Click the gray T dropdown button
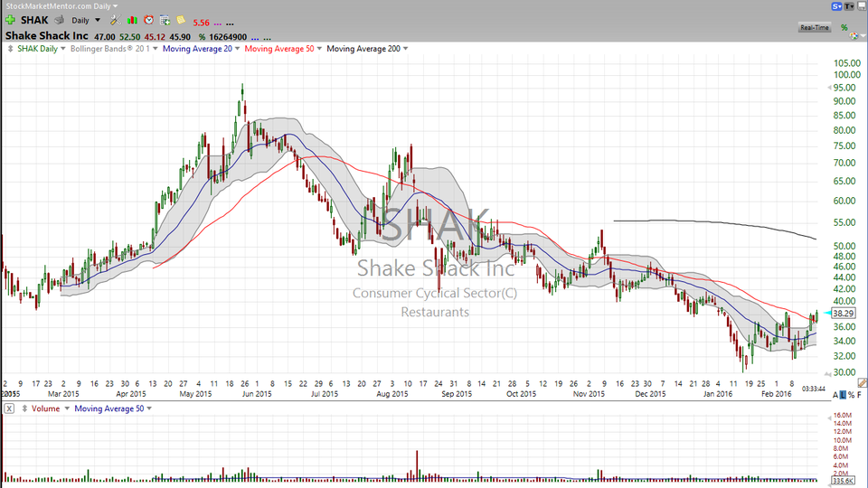Screen dimensions: 868x488 tap(849, 6)
